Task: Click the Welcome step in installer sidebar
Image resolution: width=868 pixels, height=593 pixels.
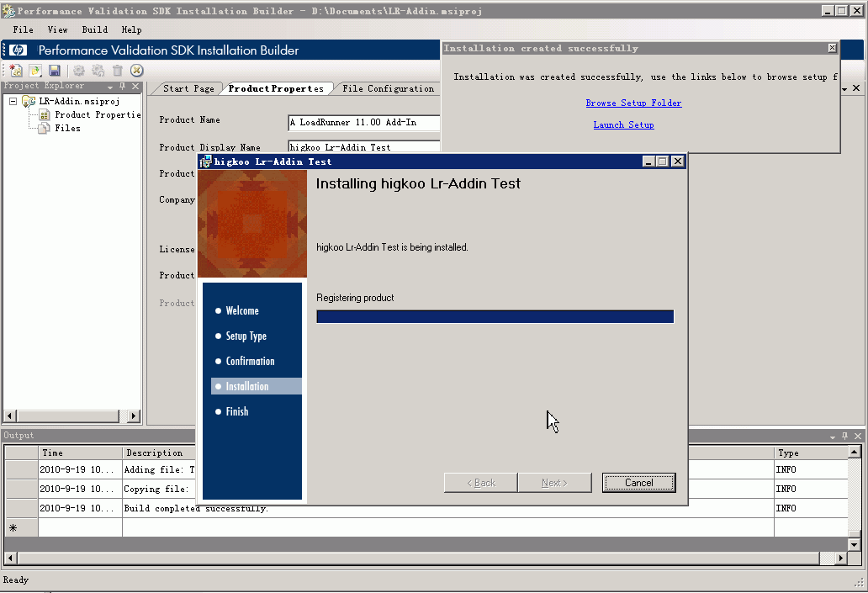Action: [x=242, y=310]
